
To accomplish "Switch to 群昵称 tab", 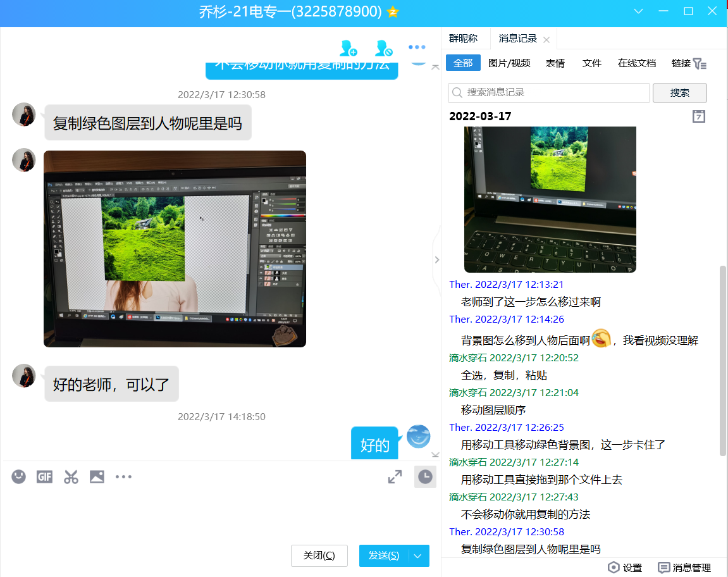I will [464, 39].
